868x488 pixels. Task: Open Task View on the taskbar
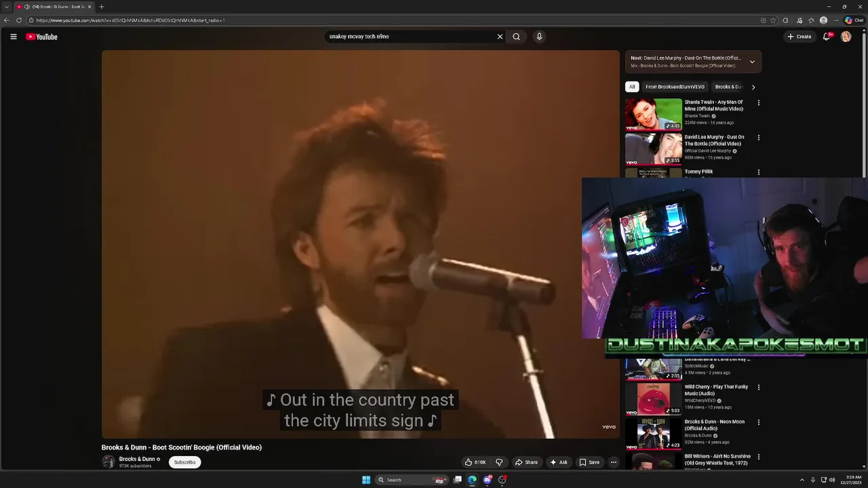[x=457, y=480]
